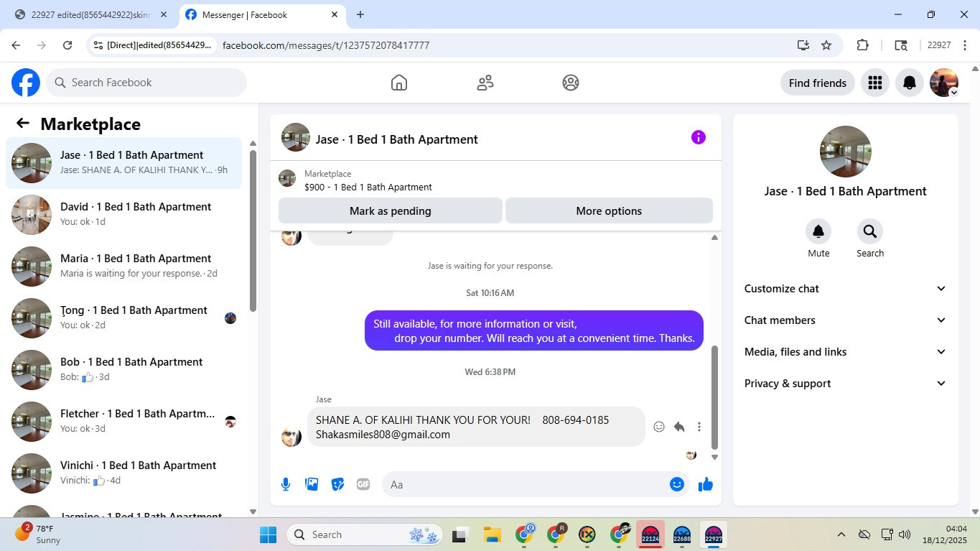This screenshot has width=980, height=551.
Task: Open conversation information purple icon
Action: click(699, 137)
